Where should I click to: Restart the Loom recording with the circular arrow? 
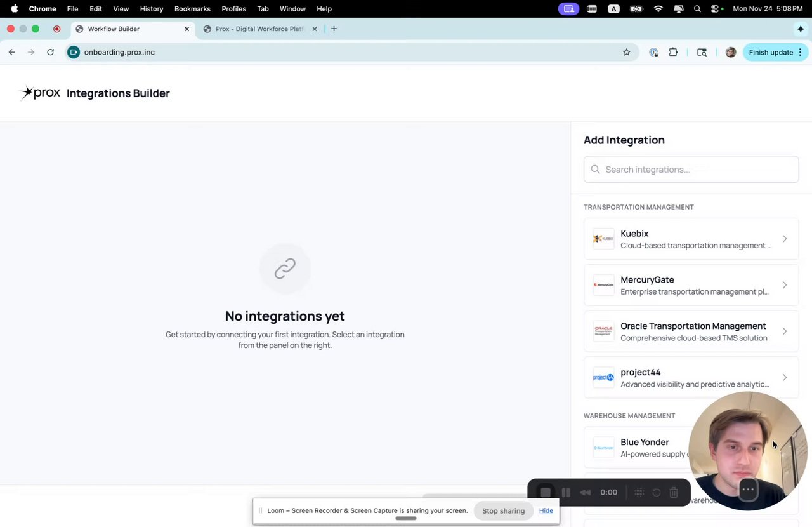(x=657, y=492)
